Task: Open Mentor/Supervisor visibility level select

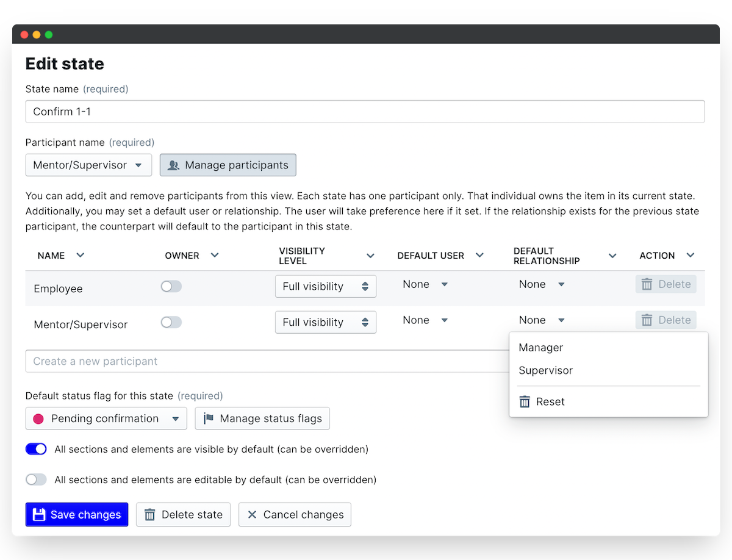Action: 326,323
